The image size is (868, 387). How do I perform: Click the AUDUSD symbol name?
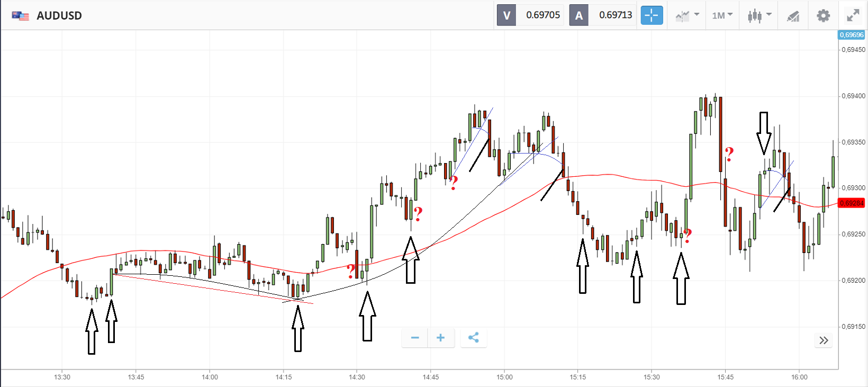(x=59, y=15)
